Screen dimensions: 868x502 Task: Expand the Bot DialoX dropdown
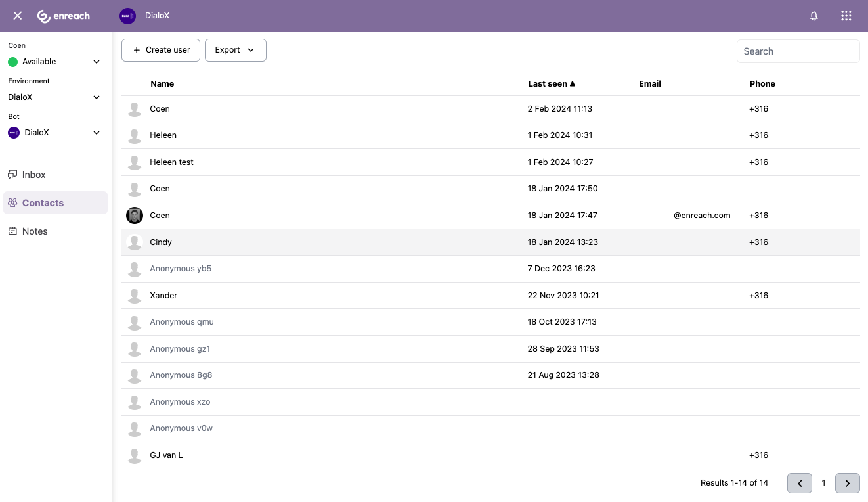coord(96,133)
